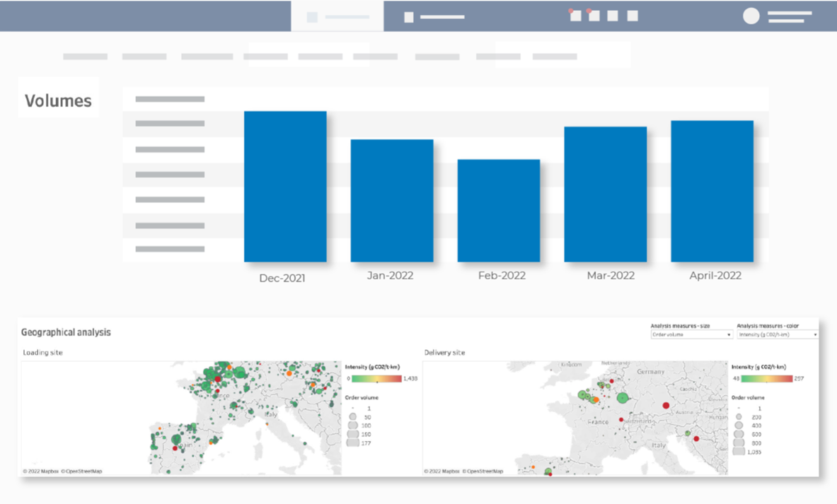Click the user avatar circle in header
The width and height of the screenshot is (837, 504).
pyautogui.click(x=751, y=16)
